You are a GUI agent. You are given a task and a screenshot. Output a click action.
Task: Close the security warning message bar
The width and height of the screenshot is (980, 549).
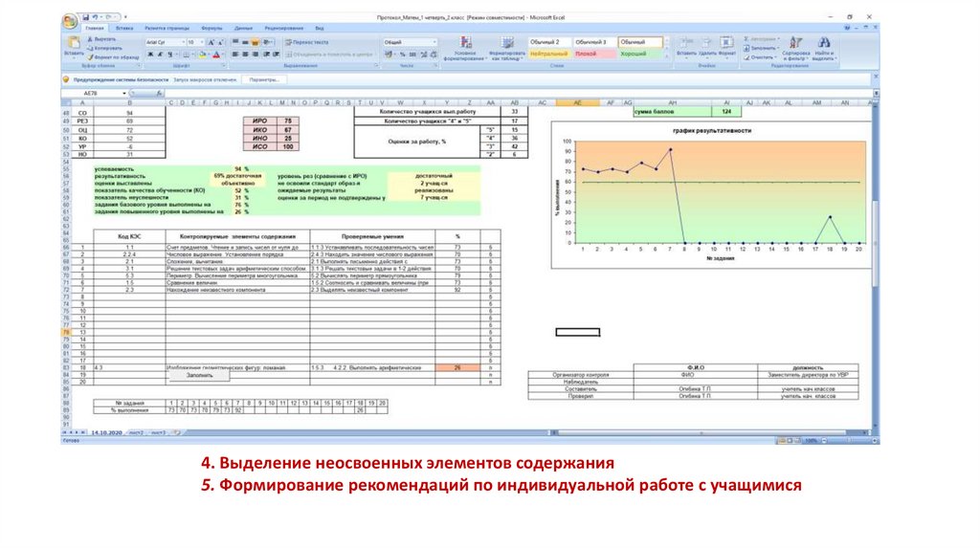[x=876, y=77]
